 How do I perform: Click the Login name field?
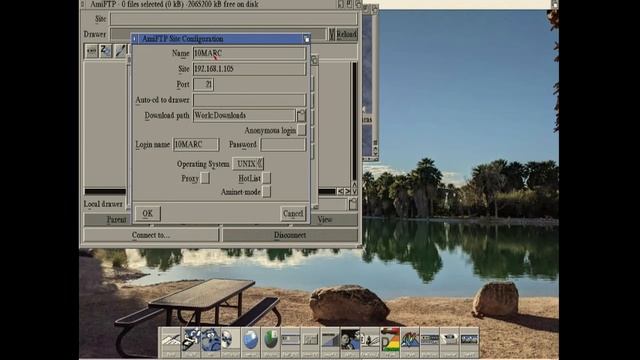[196, 144]
